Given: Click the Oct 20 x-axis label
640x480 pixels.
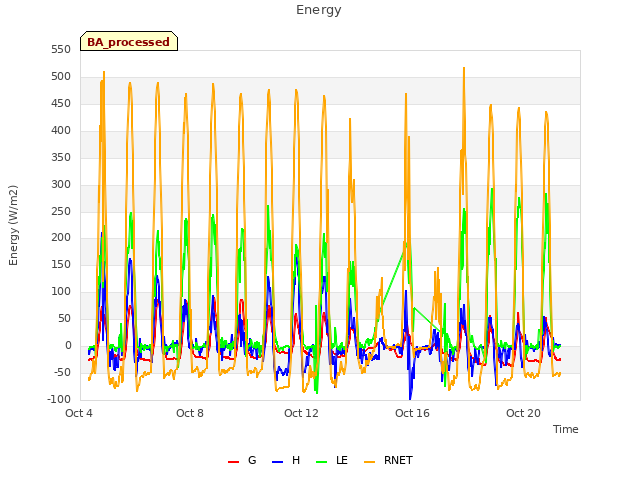Looking at the screenshot, I should pyautogui.click(x=523, y=413).
